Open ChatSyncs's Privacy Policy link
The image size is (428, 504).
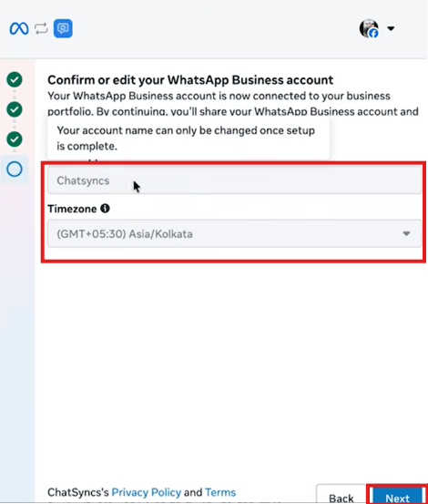pos(146,492)
